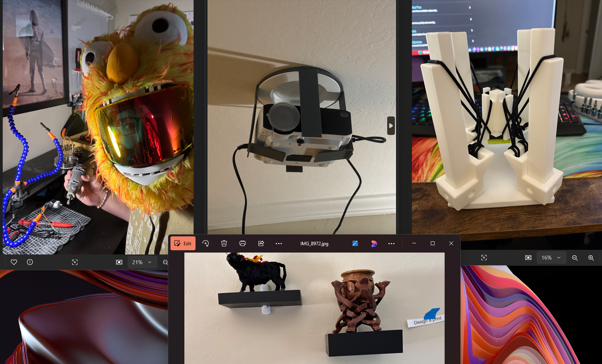Open the ellipsis menu next to Designer icon

point(391,243)
